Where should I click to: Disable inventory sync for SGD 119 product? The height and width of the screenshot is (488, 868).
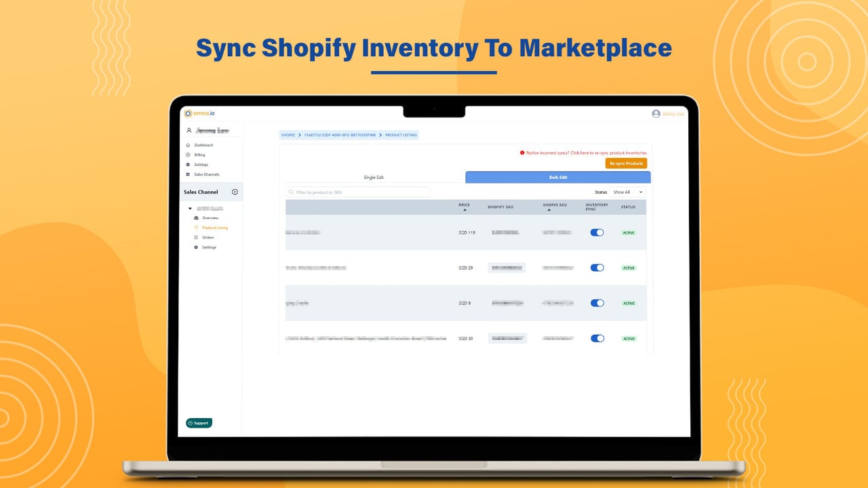pos(597,232)
